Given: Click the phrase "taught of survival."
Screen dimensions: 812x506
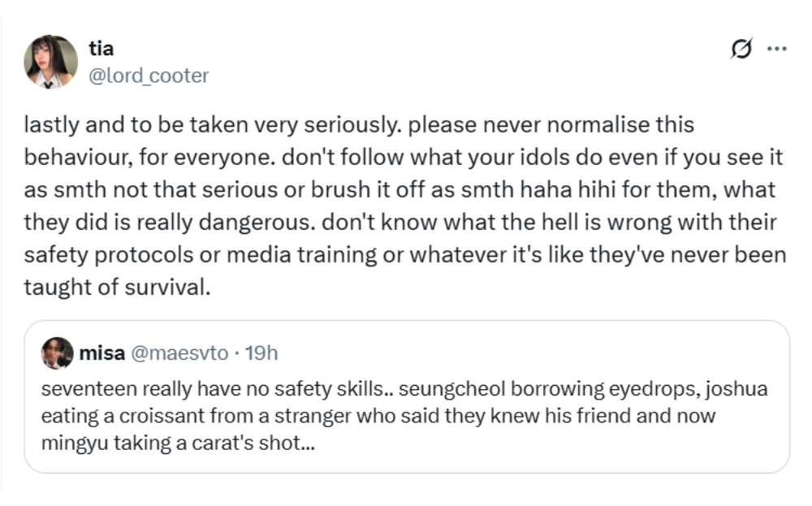Looking at the screenshot, I should [117, 288].
